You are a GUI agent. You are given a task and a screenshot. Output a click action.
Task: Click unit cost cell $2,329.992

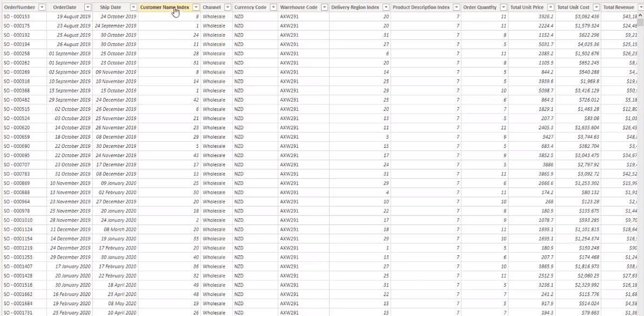coord(578,285)
